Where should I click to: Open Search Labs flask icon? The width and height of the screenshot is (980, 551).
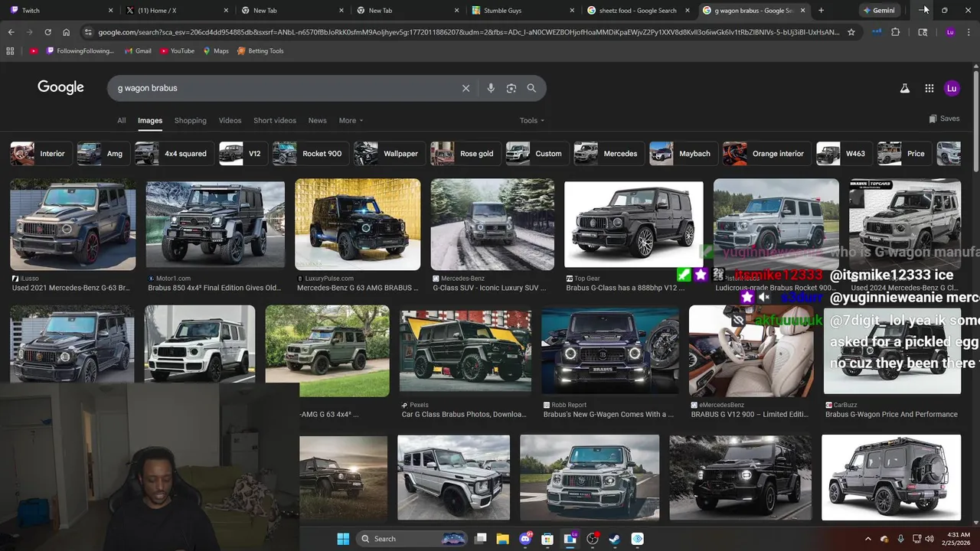(905, 88)
